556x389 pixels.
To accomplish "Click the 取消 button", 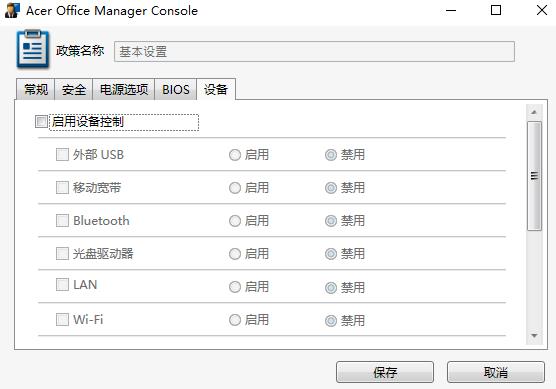I will (x=496, y=372).
